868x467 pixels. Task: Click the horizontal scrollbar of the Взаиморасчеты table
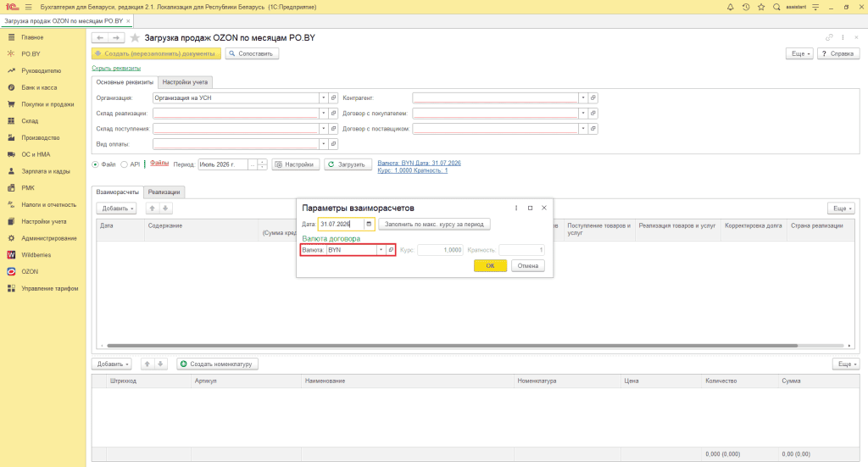pos(452,345)
